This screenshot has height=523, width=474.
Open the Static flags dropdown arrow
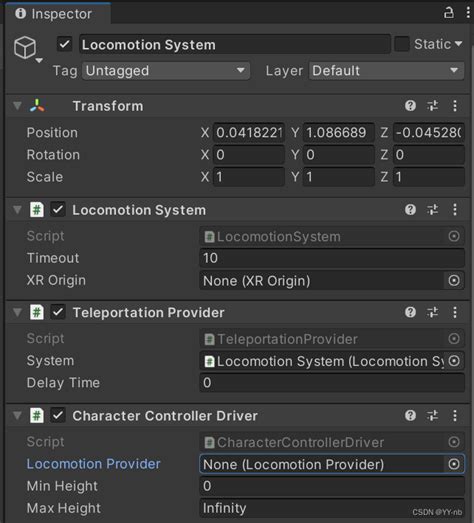pos(459,44)
